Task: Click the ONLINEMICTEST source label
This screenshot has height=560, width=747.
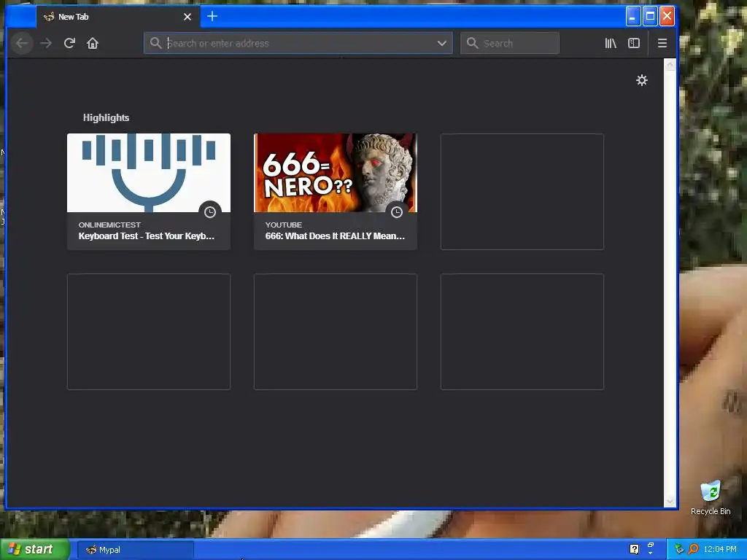Action: pyautogui.click(x=109, y=225)
